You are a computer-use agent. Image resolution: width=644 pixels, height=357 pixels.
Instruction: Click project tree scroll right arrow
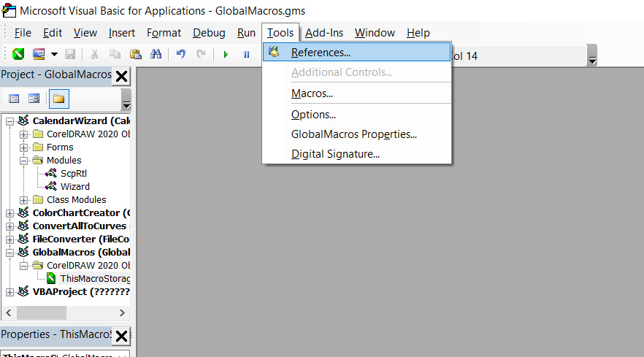pyautogui.click(x=122, y=312)
